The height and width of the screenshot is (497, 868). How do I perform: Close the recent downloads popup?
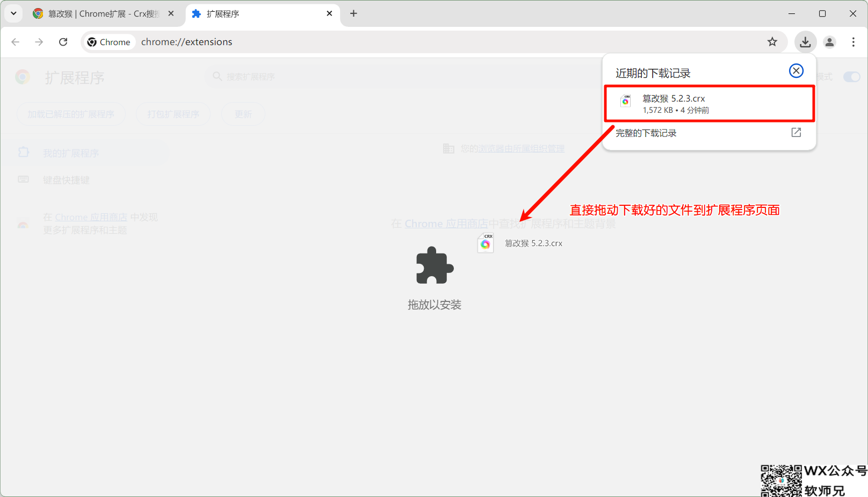tap(796, 71)
